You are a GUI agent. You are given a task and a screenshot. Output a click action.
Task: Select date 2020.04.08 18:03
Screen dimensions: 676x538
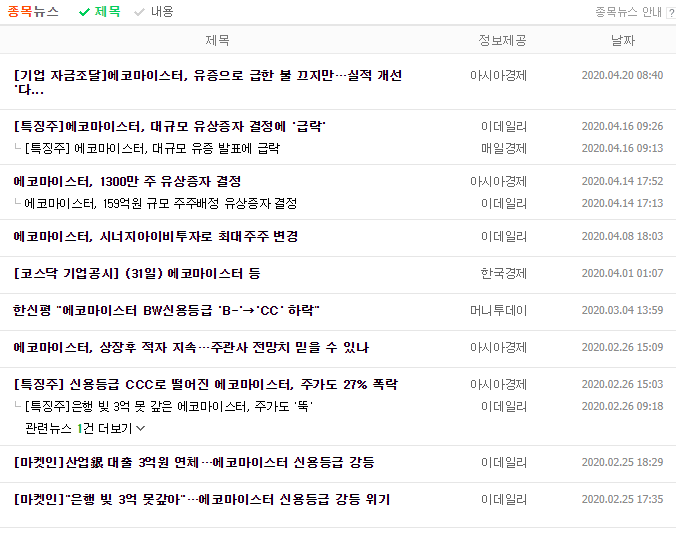[623, 236]
